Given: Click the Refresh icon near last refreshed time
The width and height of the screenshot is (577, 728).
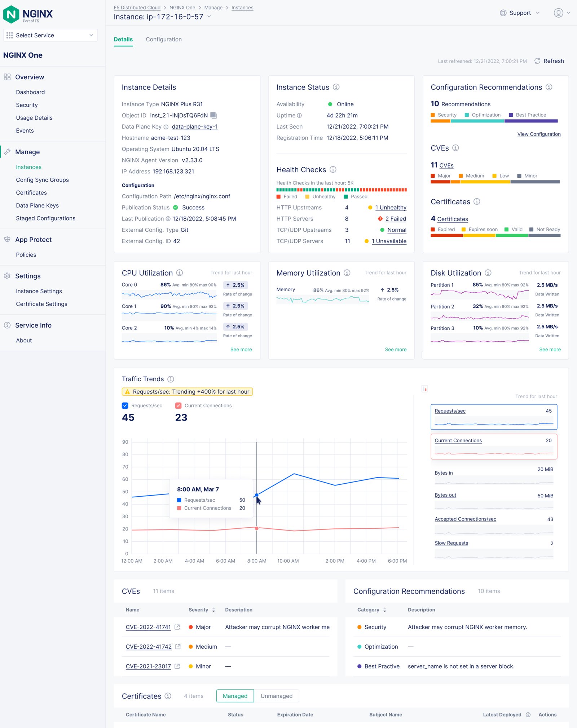Looking at the screenshot, I should [537, 61].
